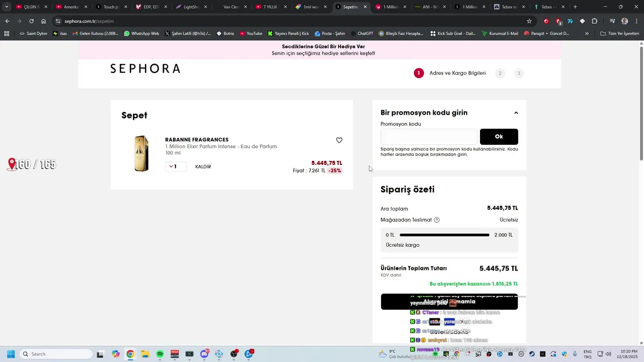This screenshot has width=644, height=362.
Task: Select checkout step 2 circle
Action: 500,73
